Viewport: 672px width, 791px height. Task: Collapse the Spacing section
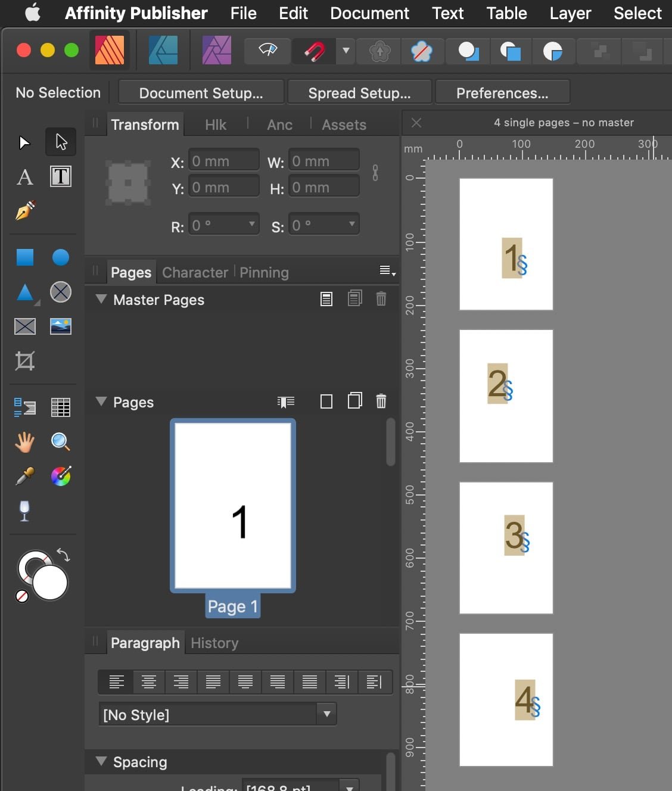101,762
